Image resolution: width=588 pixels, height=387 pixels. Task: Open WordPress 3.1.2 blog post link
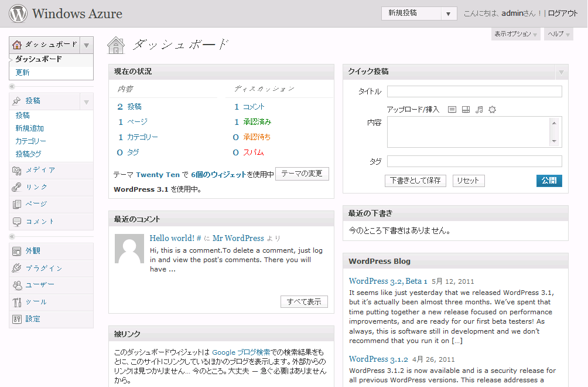[x=378, y=359]
